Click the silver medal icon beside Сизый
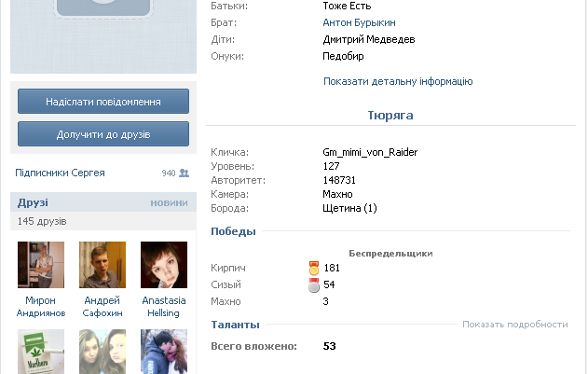588x374 pixels. pyautogui.click(x=314, y=284)
